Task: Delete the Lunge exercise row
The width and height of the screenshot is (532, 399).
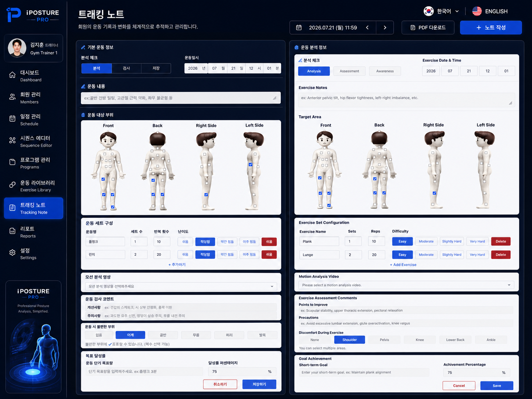Action: [x=501, y=255]
